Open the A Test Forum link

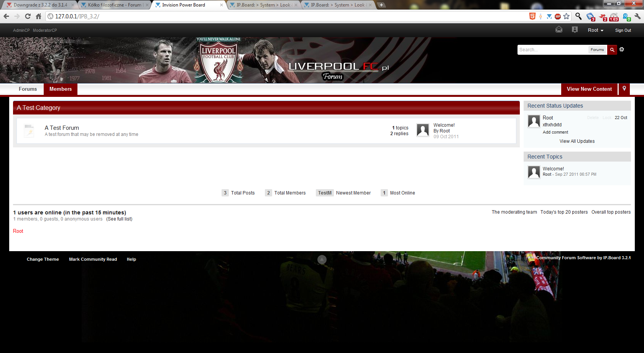[x=62, y=128]
